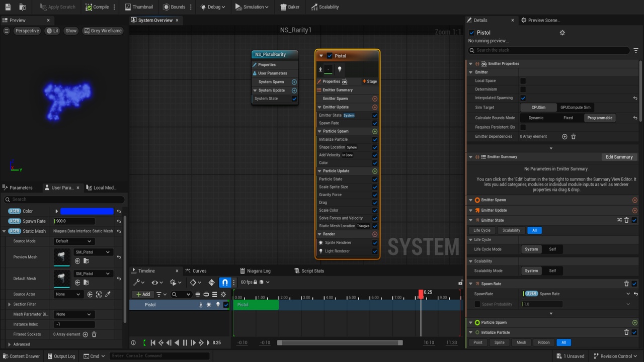Expand the Section Filter row
This screenshot has width=644, height=362.
coord(10,304)
